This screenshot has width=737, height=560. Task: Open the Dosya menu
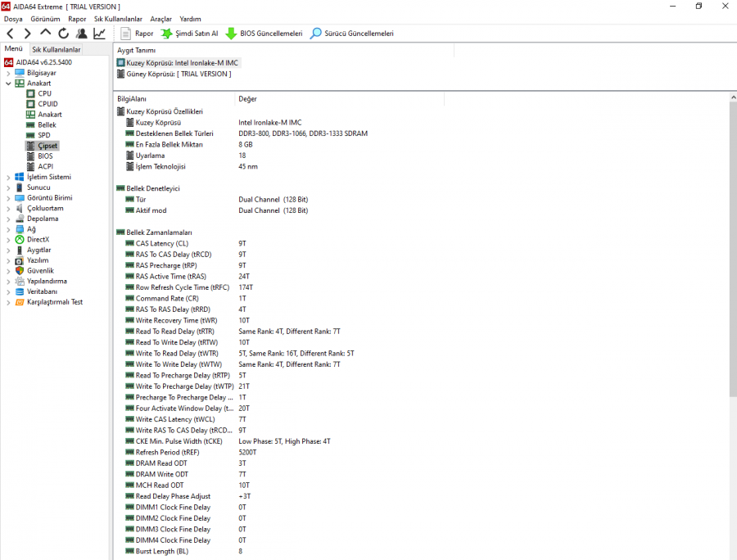click(13, 19)
